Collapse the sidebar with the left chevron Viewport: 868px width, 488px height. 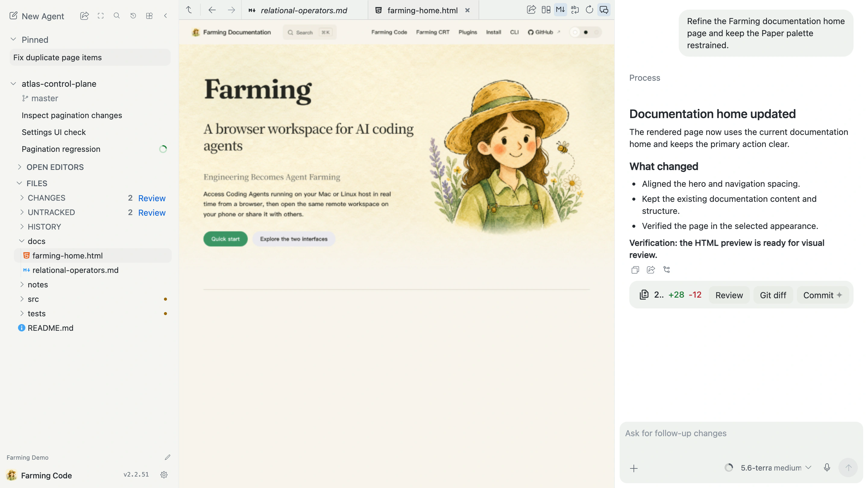pyautogui.click(x=165, y=16)
